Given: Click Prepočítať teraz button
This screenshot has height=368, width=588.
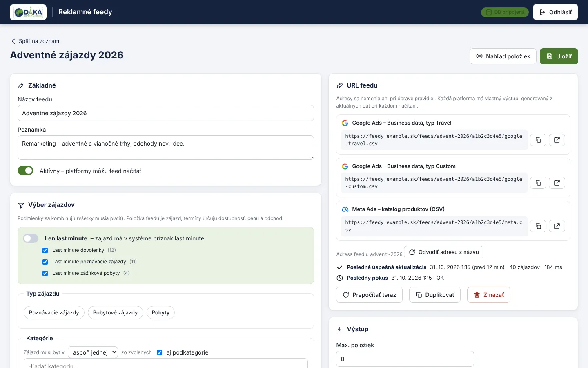Looking at the screenshot, I should [x=369, y=295].
